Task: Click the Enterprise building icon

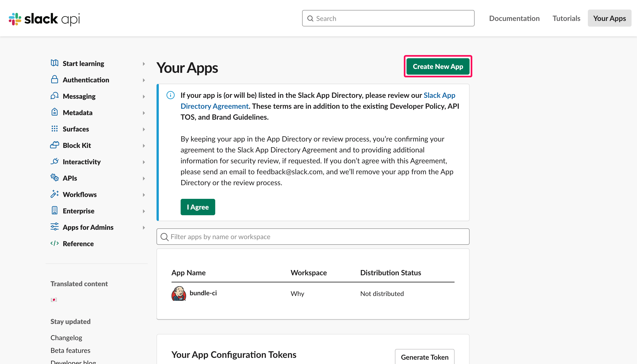Action: 55,210
